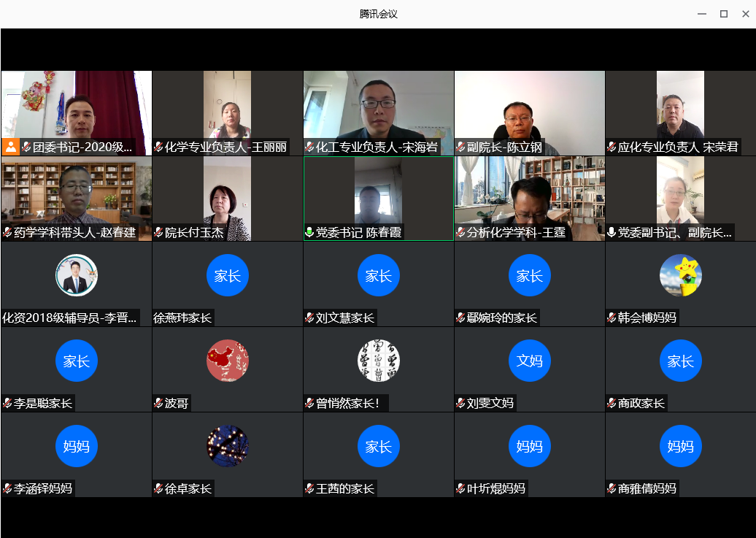The image size is (756, 538).
Task: Select the calligraphy avatar of 曾悄然家长
Action: pyautogui.click(x=379, y=361)
